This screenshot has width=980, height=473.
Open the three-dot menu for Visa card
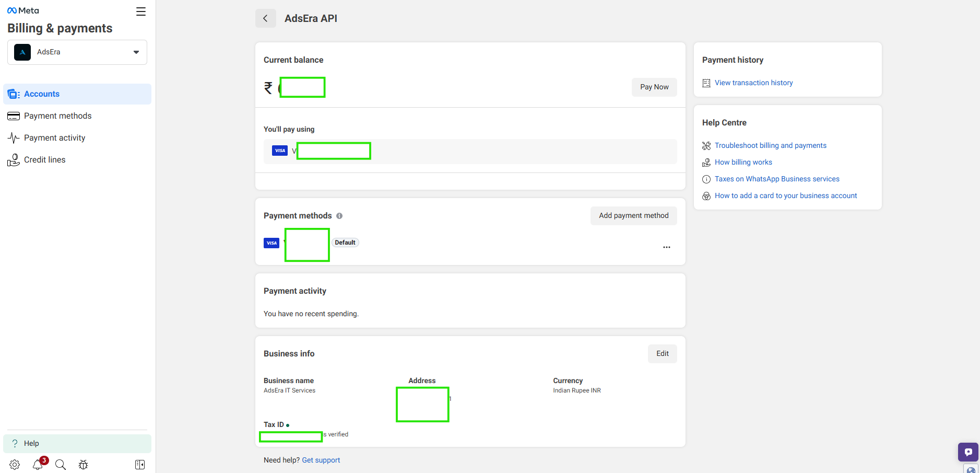666,247
